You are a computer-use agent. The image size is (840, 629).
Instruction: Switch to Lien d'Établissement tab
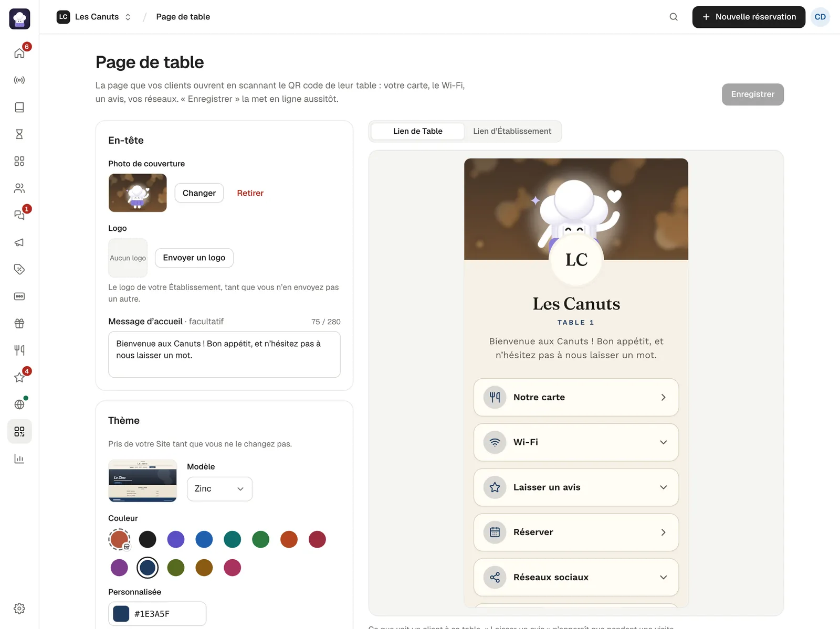[512, 131]
